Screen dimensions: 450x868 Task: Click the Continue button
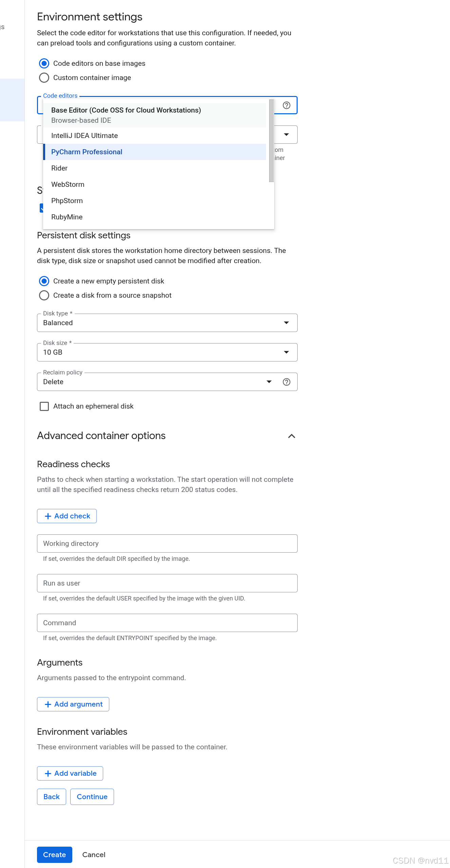[92, 797]
